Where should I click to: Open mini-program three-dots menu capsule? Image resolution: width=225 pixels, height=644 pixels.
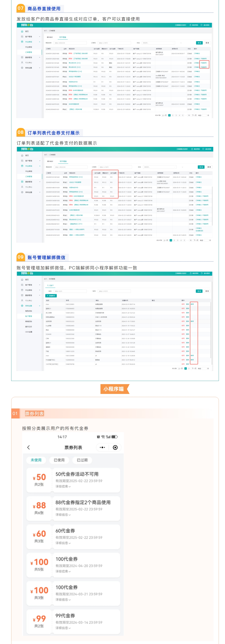[x=102, y=447]
